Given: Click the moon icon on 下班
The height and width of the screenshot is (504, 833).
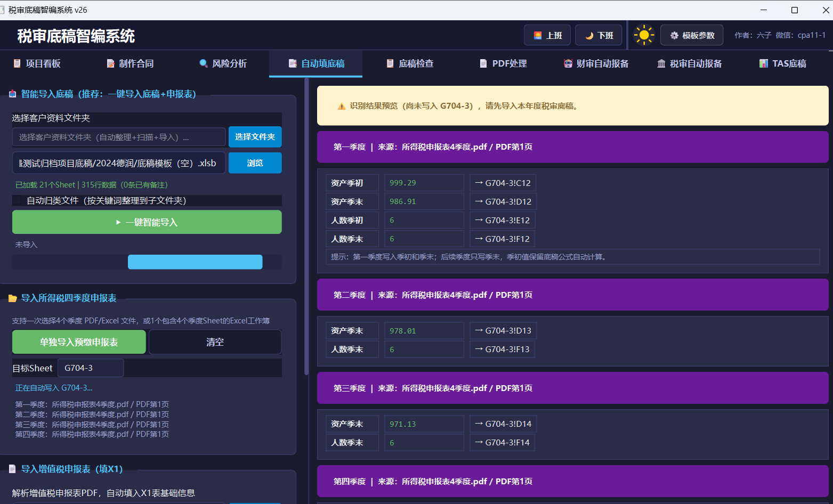Looking at the screenshot, I should pyautogui.click(x=589, y=36).
